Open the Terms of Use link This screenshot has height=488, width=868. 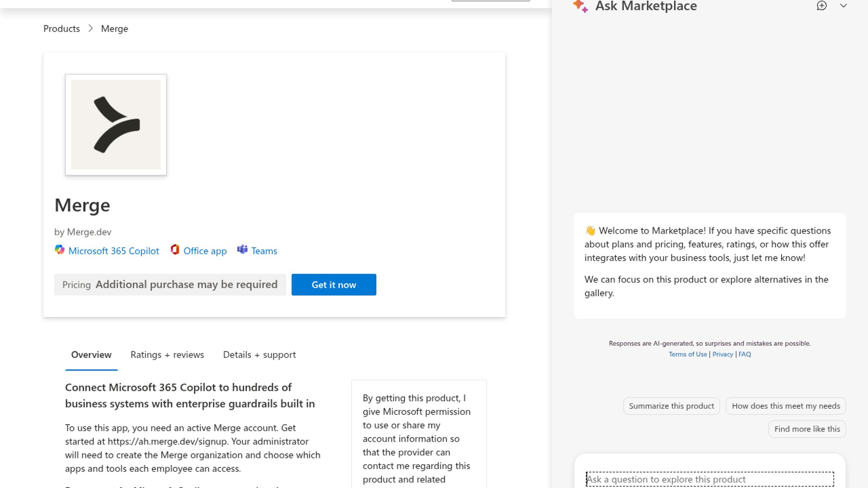click(688, 354)
